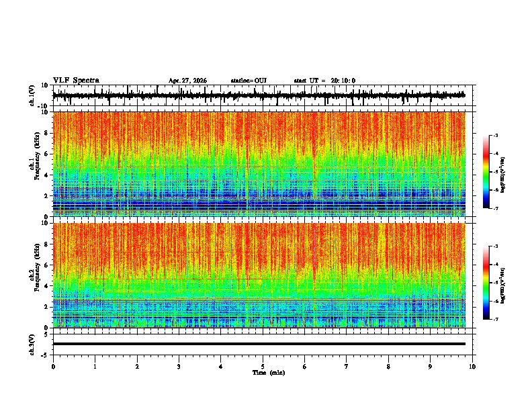Click the ch.2 spectrogram panel

tap(259, 275)
